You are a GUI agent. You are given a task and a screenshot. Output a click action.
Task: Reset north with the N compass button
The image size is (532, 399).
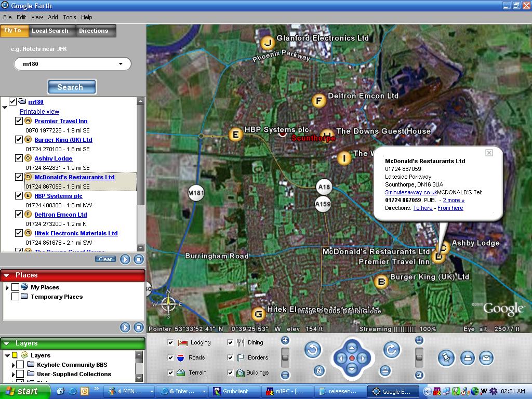click(319, 370)
